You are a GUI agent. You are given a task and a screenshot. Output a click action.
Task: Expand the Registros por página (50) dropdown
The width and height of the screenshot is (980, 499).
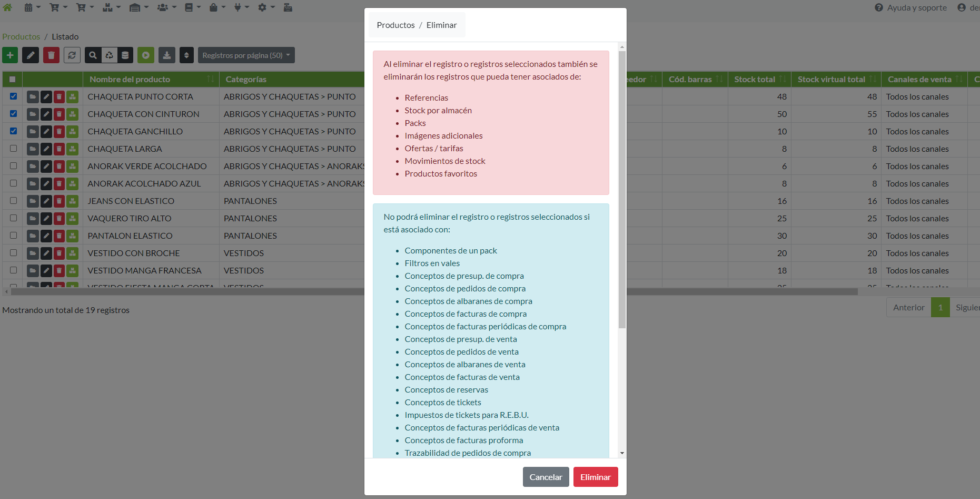click(x=246, y=55)
